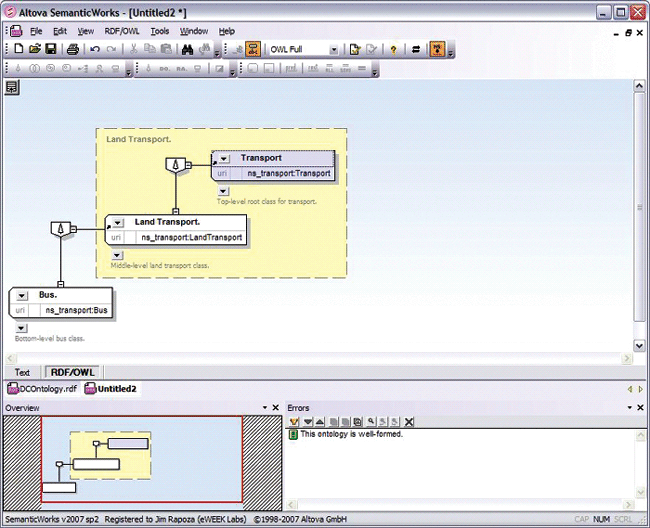
Task: Click the yellow question mark help icon
Action: pyautogui.click(x=393, y=50)
